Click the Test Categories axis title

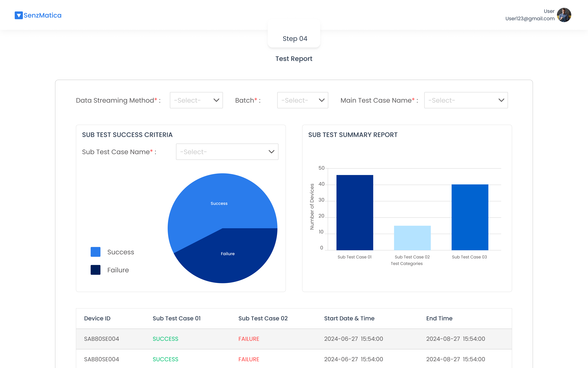coord(406,264)
